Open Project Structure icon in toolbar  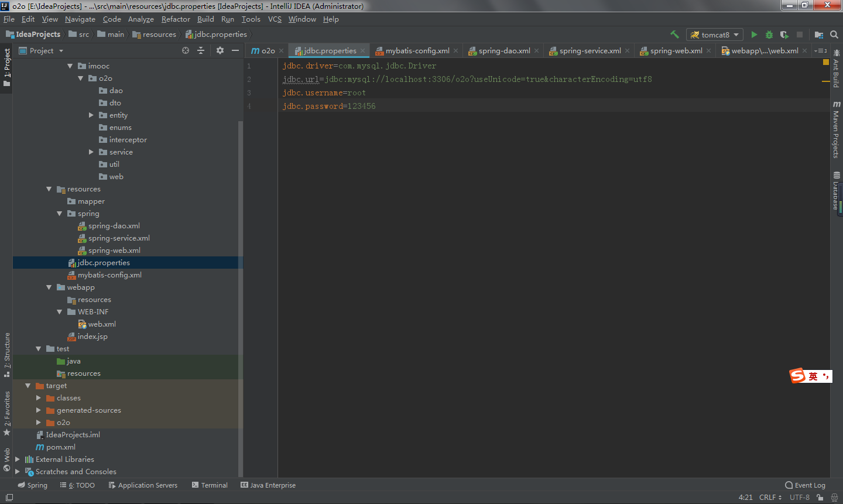[818, 35]
